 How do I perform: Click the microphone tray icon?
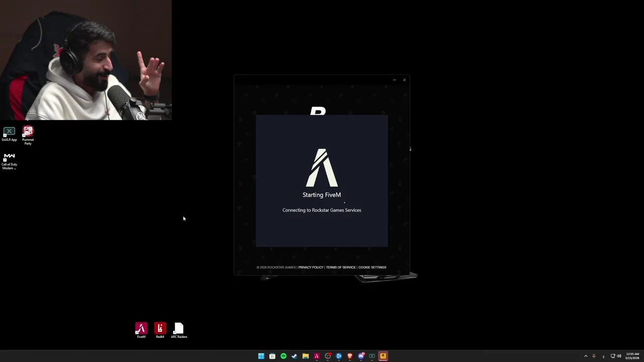tap(594, 356)
